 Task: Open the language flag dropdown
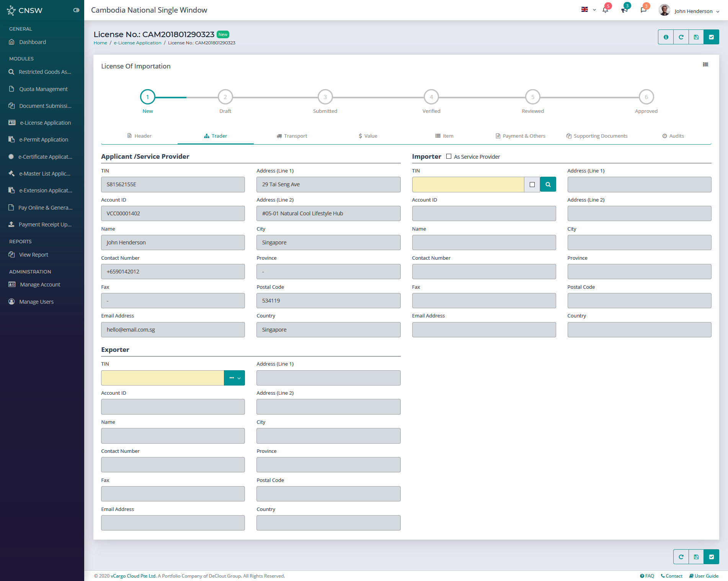tap(588, 10)
